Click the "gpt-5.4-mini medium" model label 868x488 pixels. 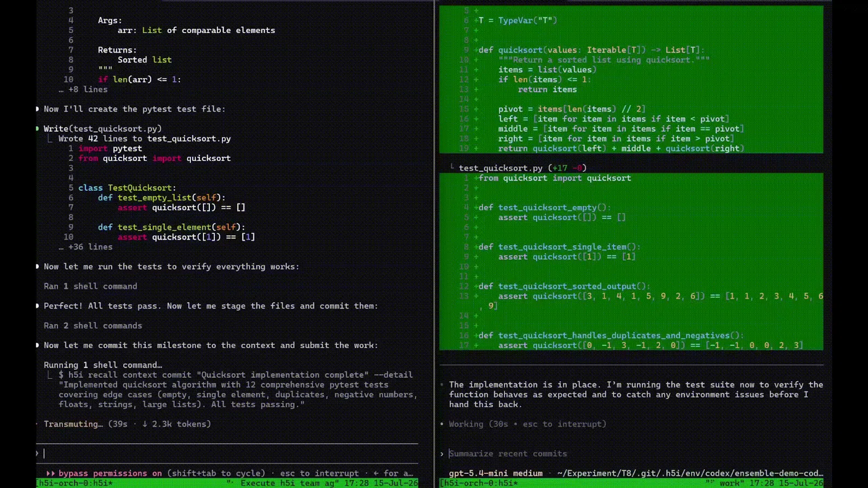(x=496, y=473)
